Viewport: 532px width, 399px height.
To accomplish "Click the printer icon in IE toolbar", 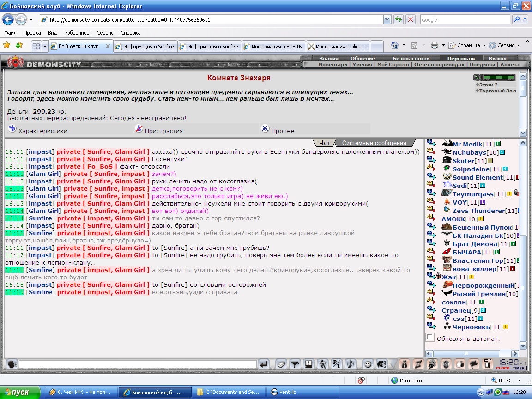I will tap(434, 45).
